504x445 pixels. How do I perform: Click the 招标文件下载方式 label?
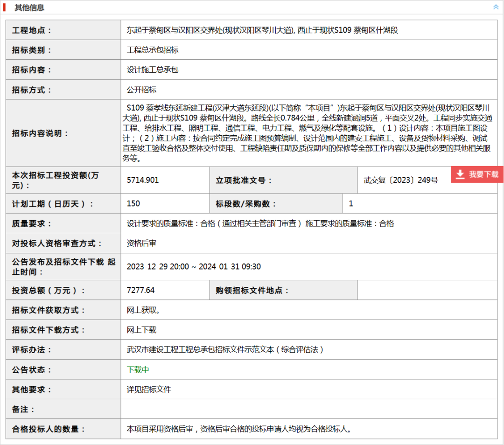49,330
